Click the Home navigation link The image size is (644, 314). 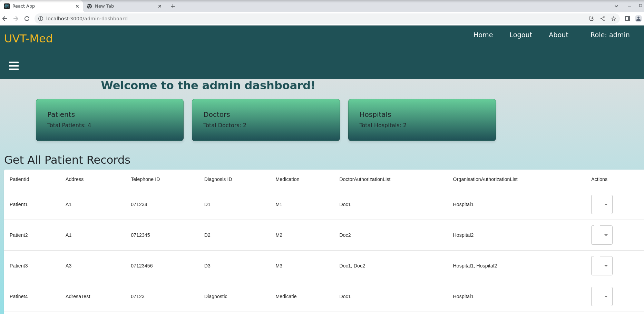[483, 35]
